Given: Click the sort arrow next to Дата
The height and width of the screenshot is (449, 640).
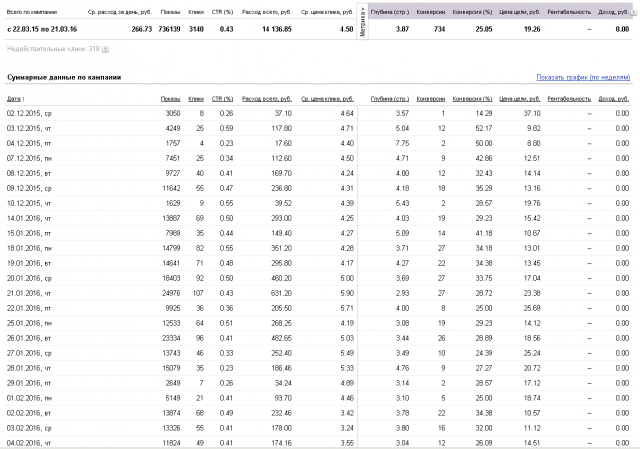Looking at the screenshot, I should [23, 99].
